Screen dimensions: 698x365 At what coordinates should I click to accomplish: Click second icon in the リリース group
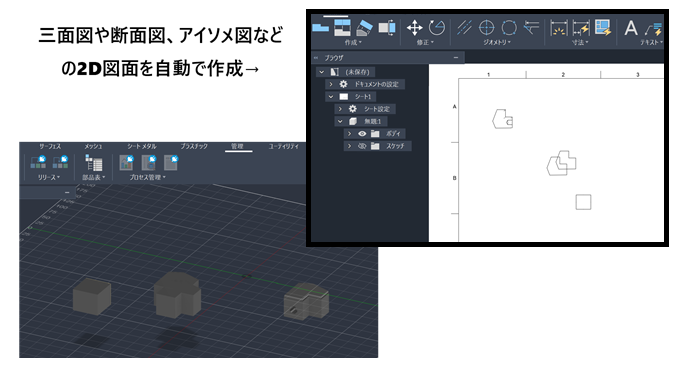tap(60, 162)
